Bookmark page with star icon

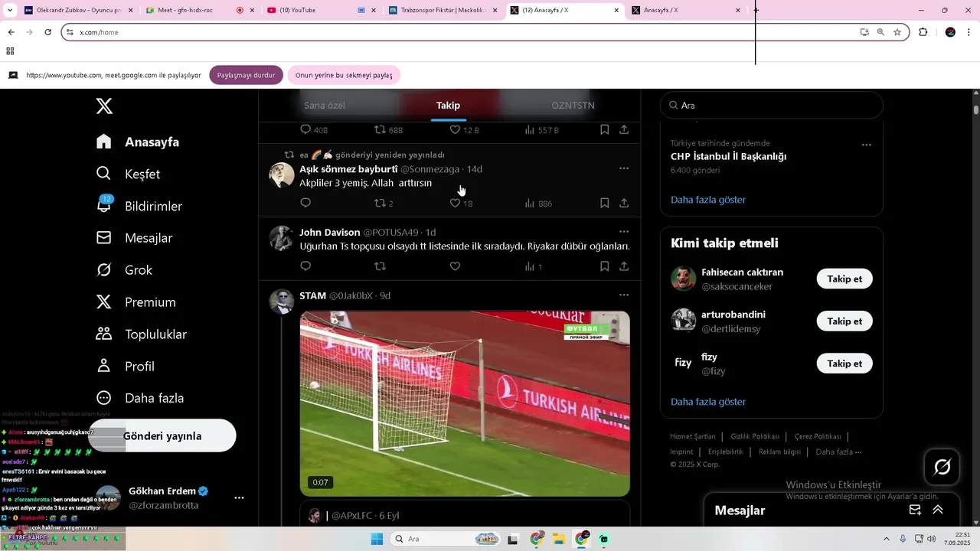(897, 32)
